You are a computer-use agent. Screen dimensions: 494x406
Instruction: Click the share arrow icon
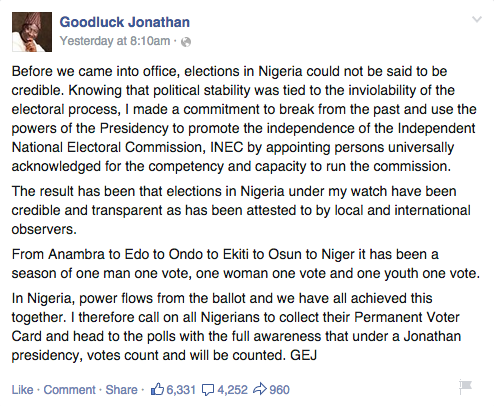click(260, 389)
